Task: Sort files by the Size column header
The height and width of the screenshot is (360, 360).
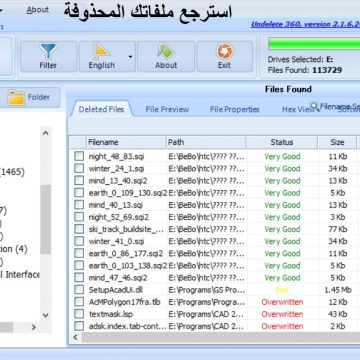Action: point(337,142)
